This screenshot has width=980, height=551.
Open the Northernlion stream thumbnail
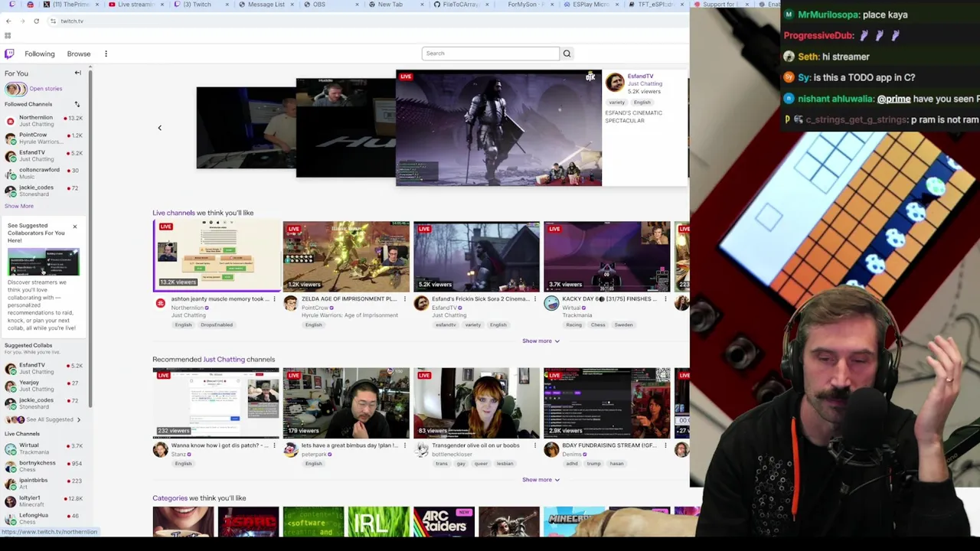pyautogui.click(x=216, y=256)
